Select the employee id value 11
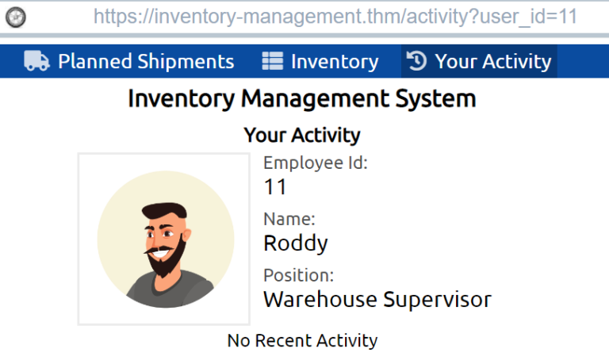The width and height of the screenshot is (609, 364). tap(274, 187)
